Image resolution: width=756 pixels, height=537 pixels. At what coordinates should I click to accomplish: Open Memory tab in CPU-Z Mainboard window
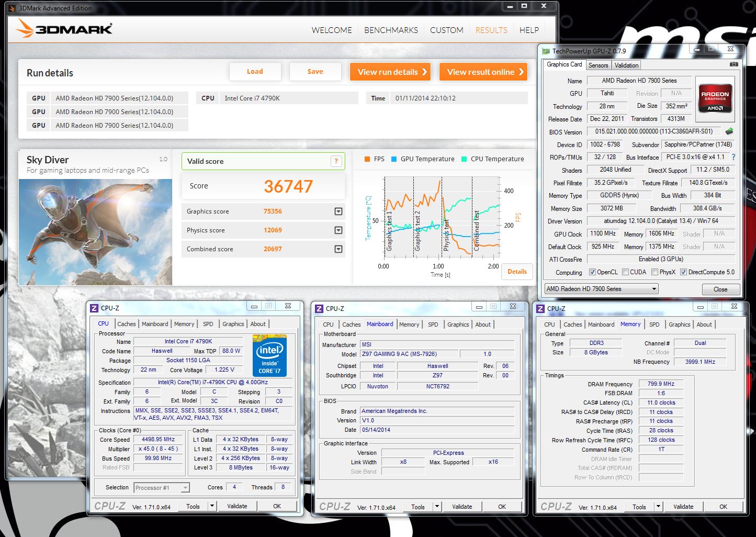pos(409,325)
